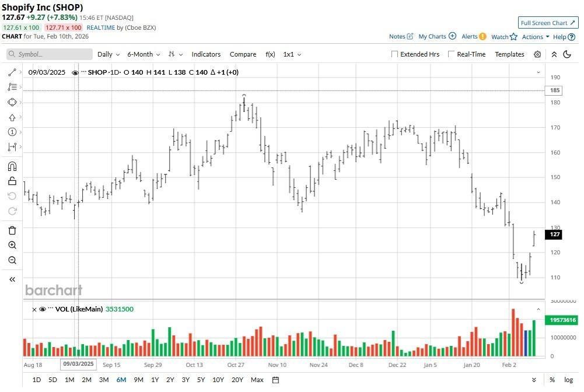Collapse the drawing tools sidebar
The width and height of the screenshot is (584, 392).
tap(12, 279)
